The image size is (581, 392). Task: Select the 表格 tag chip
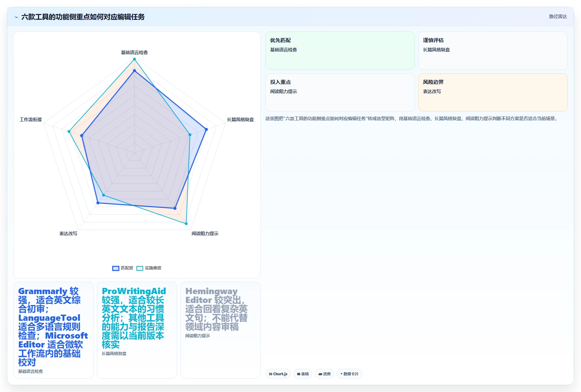point(303,374)
